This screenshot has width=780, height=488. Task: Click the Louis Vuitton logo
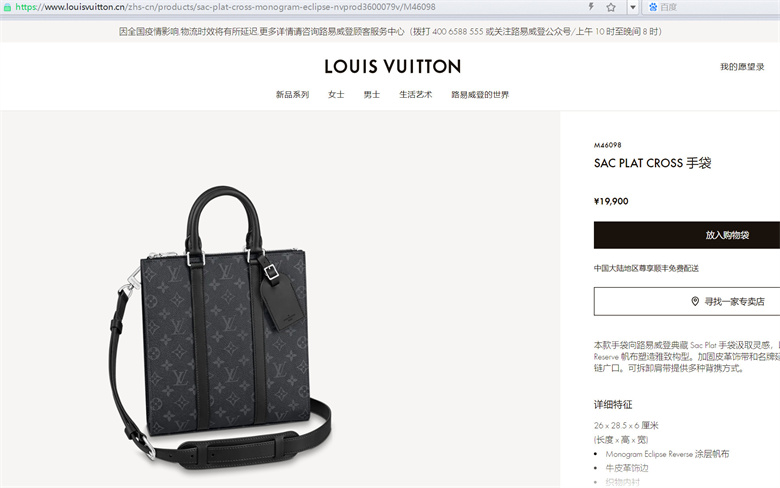[x=392, y=67]
